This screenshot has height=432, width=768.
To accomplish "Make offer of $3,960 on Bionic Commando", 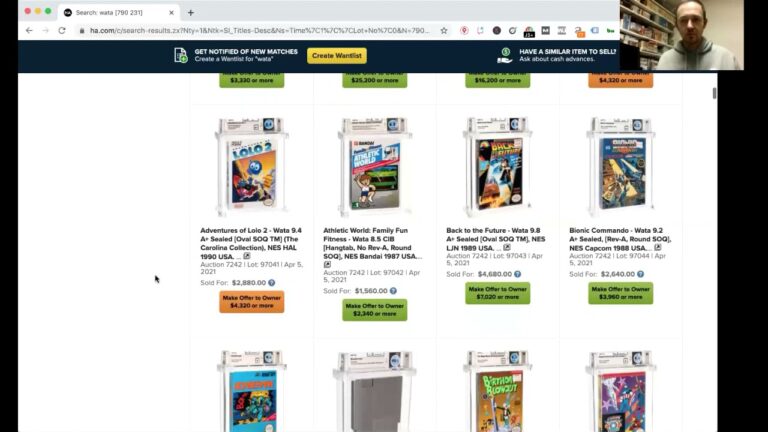I will tap(621, 293).
